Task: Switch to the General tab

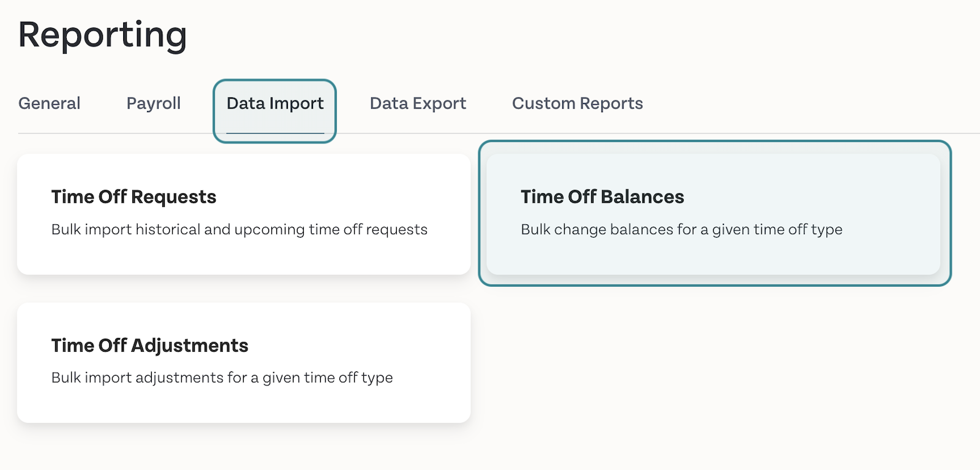Action: click(x=49, y=104)
